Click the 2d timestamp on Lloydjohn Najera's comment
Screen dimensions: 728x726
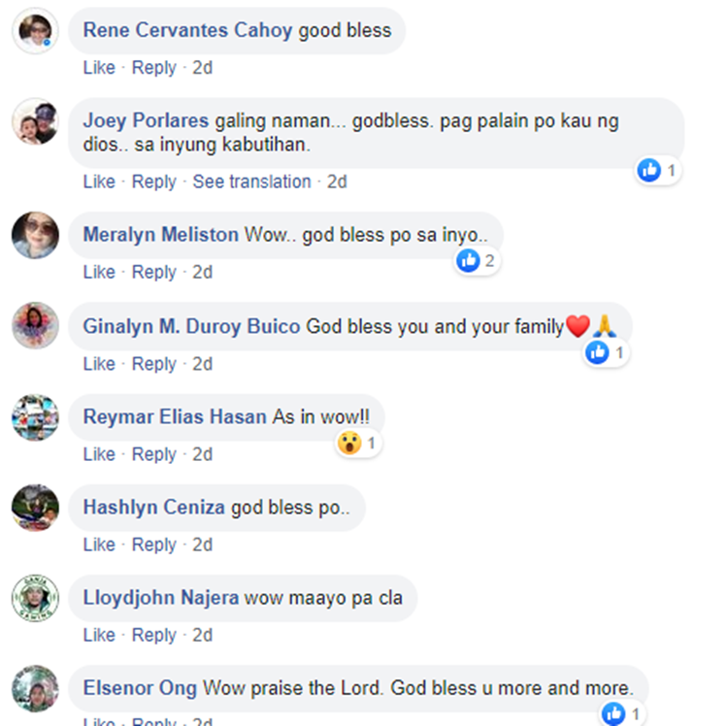[x=203, y=635]
